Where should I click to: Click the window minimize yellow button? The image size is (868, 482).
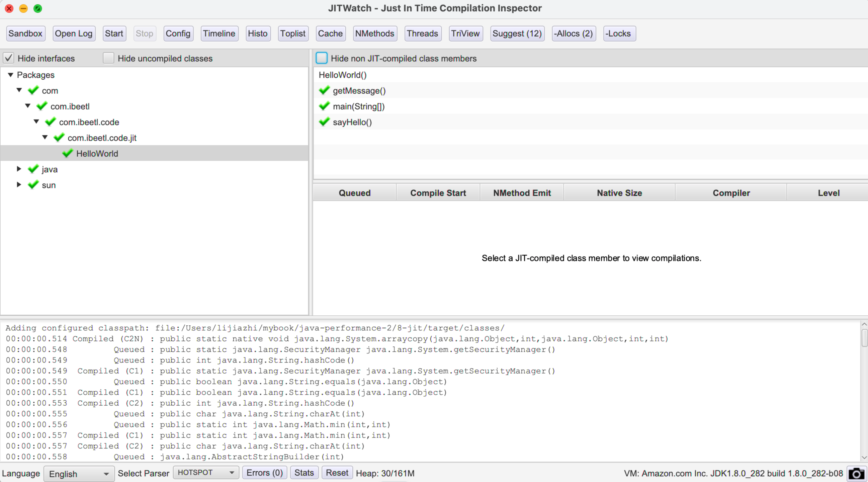pyautogui.click(x=23, y=8)
